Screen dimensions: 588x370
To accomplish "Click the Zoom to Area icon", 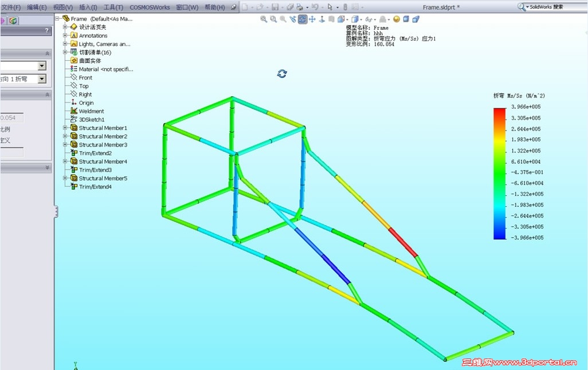I will coord(273,19).
